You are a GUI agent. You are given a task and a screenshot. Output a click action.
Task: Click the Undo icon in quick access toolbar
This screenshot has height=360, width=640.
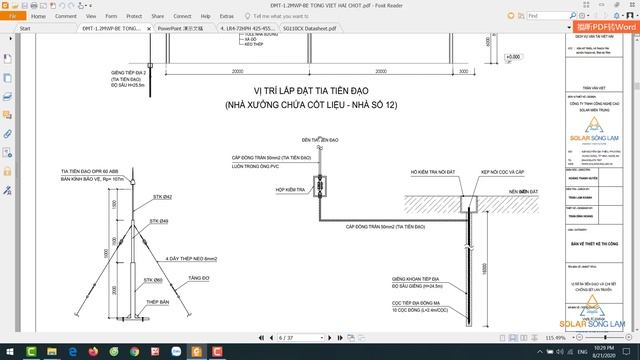click(62, 6)
